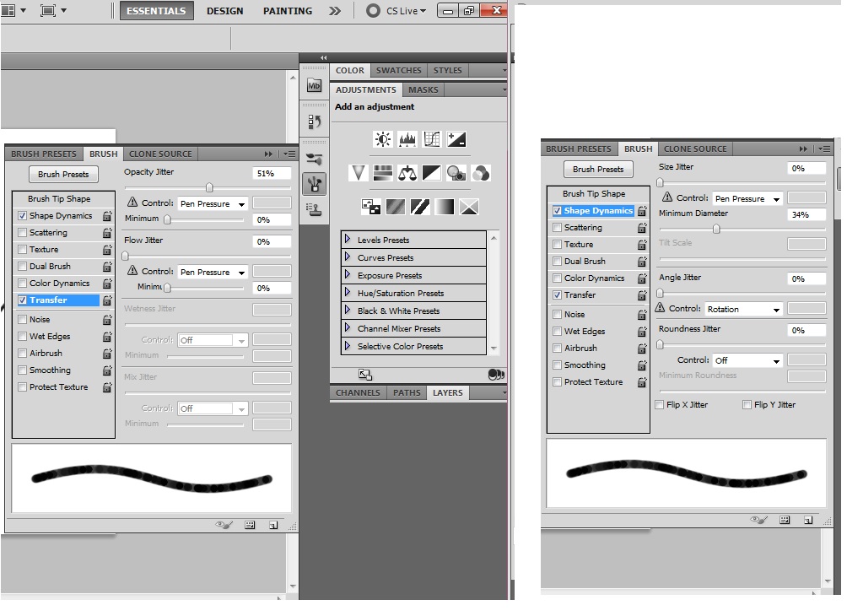Click the Minimum Diameter percentage field
The height and width of the screenshot is (616, 847).
coord(806,215)
